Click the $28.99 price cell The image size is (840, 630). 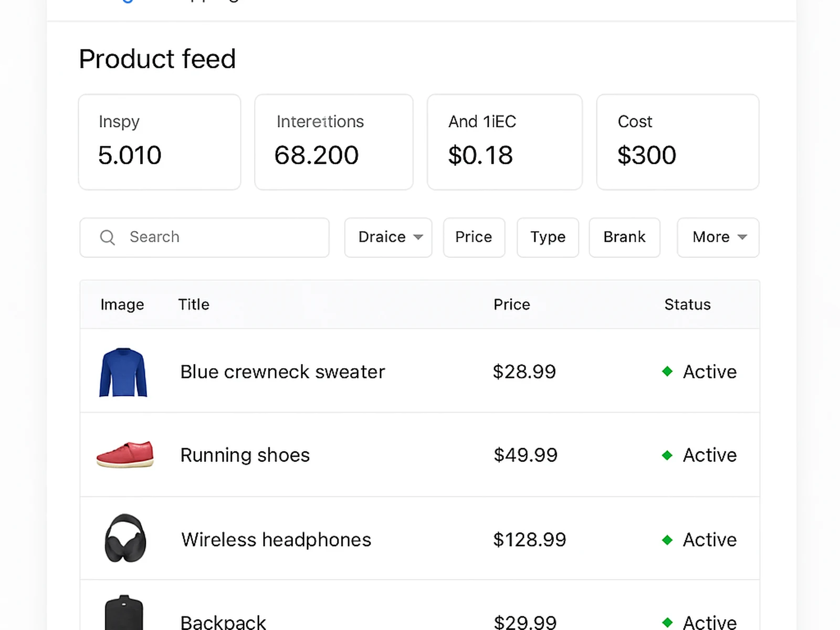tap(524, 372)
